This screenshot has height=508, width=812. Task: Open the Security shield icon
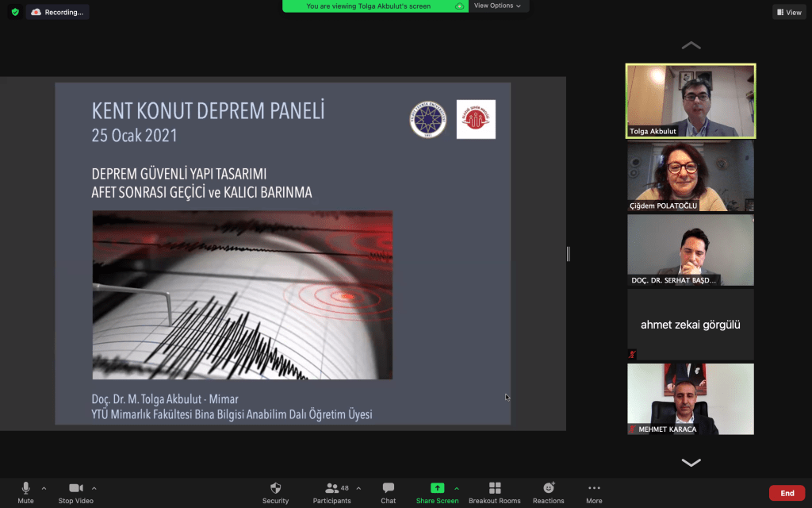(275, 488)
